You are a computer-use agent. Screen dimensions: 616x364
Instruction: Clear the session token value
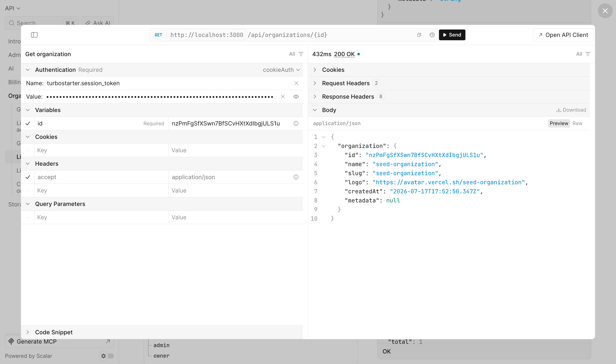point(283,97)
